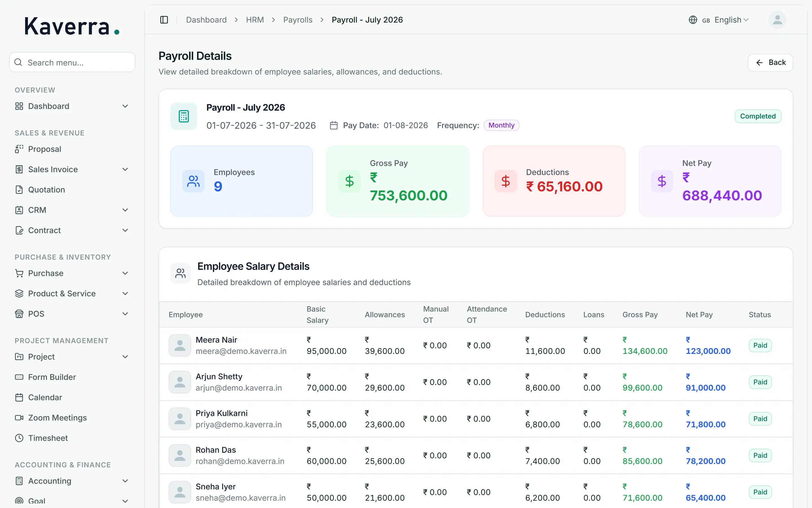Click the Back button
This screenshot has width=812, height=508.
pyautogui.click(x=770, y=62)
